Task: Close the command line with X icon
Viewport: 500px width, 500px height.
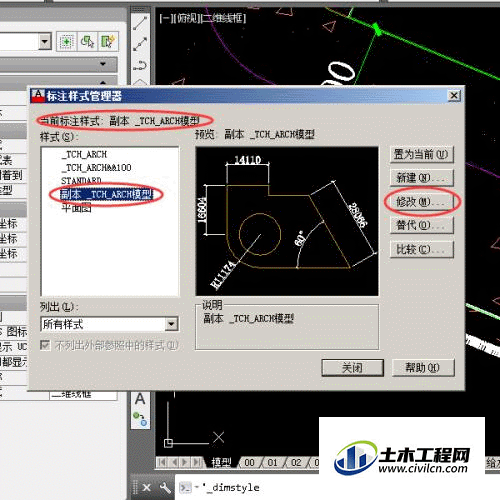Action: 146,488
